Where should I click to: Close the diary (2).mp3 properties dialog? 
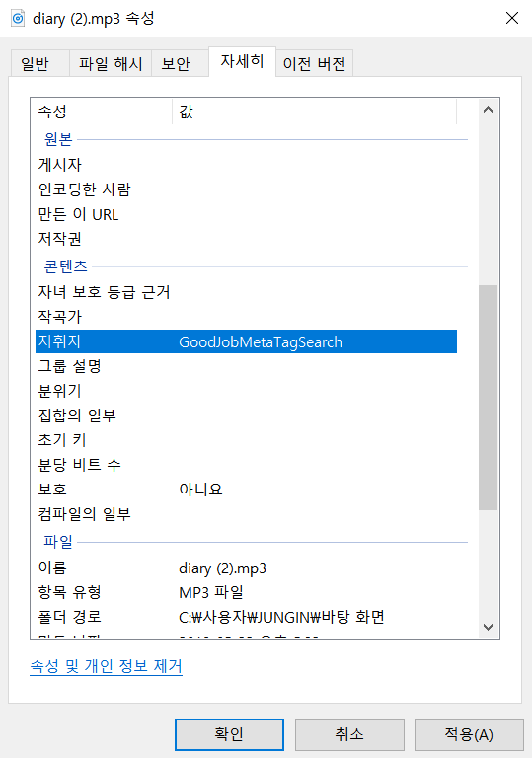click(511, 19)
